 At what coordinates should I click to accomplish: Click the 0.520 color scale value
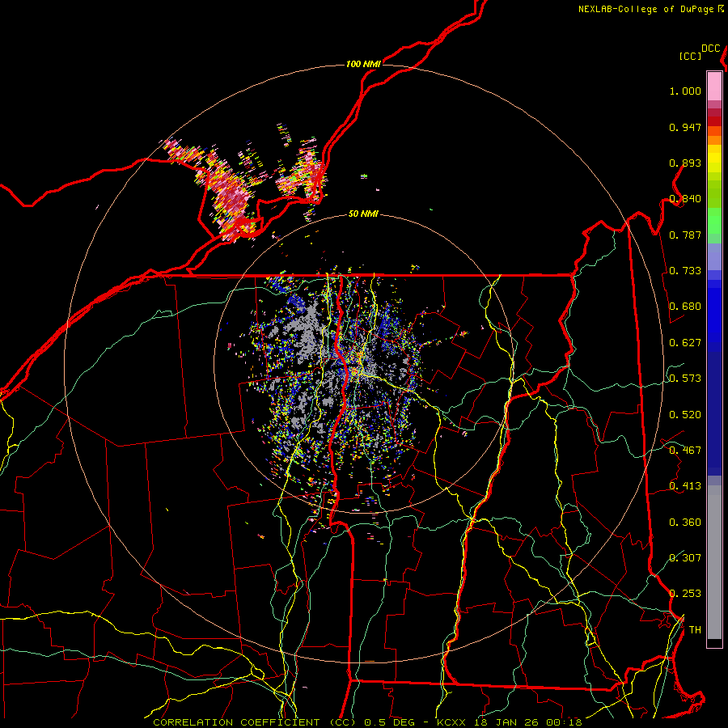click(x=685, y=415)
